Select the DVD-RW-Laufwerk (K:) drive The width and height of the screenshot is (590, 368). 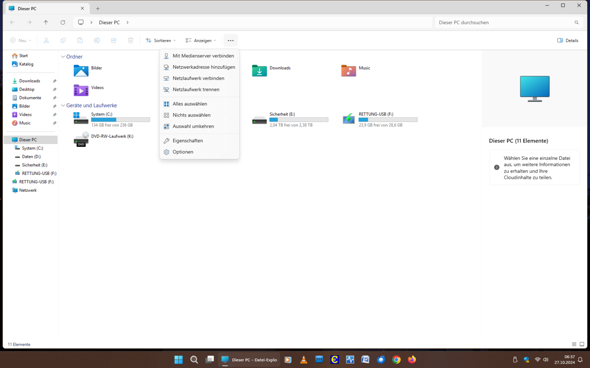click(x=104, y=140)
